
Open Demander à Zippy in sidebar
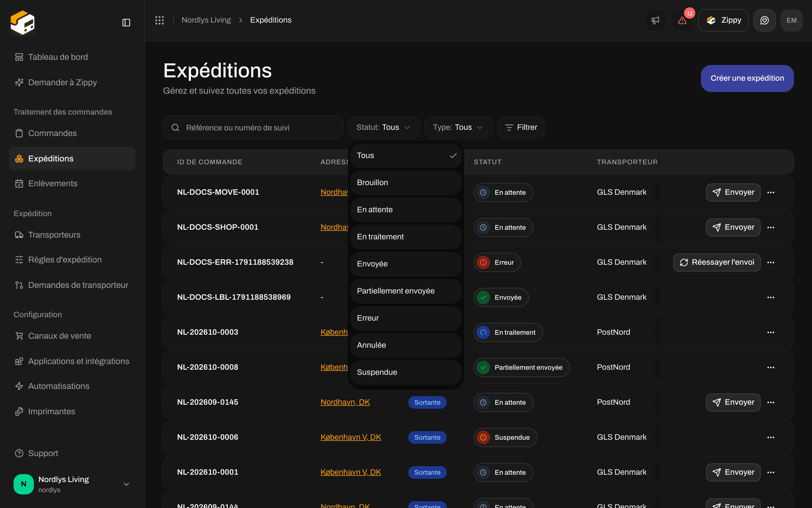pos(72,82)
